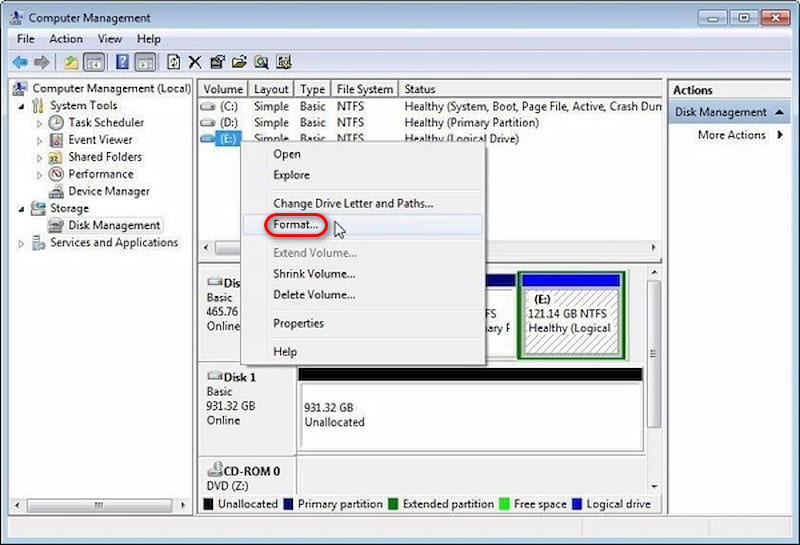Select the 931.32 GB Unallocated space block
The image size is (800, 545).
pyautogui.click(x=470, y=410)
